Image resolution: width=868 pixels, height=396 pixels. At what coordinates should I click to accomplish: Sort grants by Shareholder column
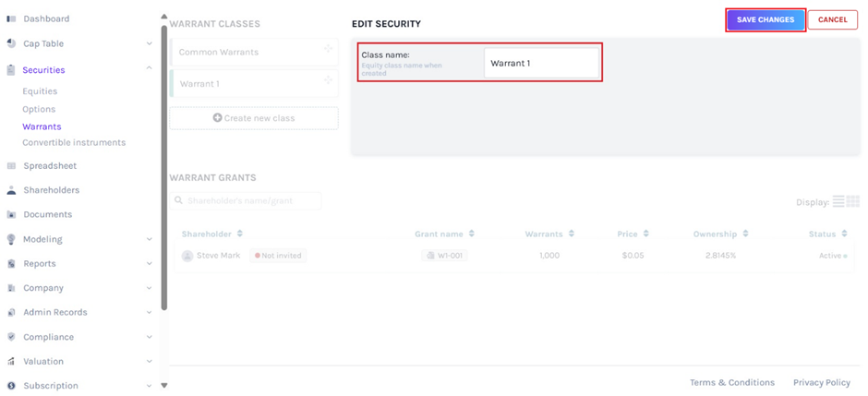pyautogui.click(x=240, y=234)
